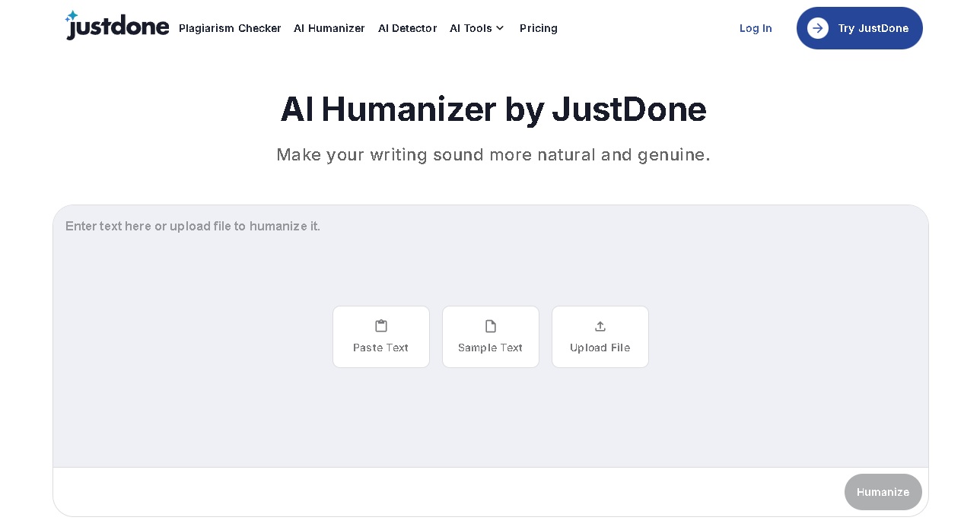Click the arrow icon inside Try JustDone button
The image size is (980, 530).
[x=817, y=28]
